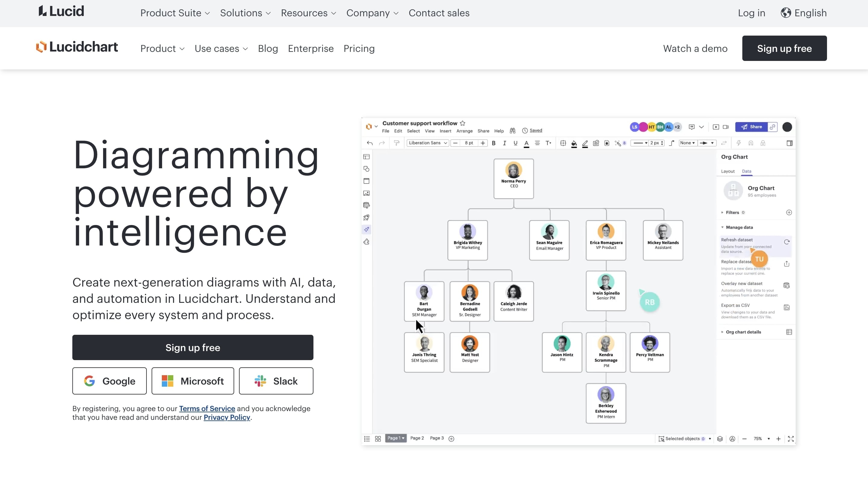Expand the Filters section
Image resolution: width=868 pixels, height=488 pixels.
(732, 212)
